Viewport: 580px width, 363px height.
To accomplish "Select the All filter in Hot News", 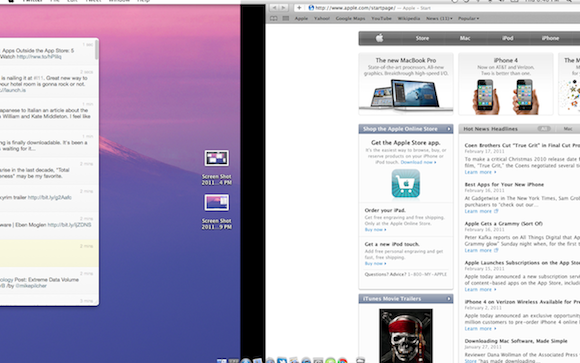I will [544, 129].
